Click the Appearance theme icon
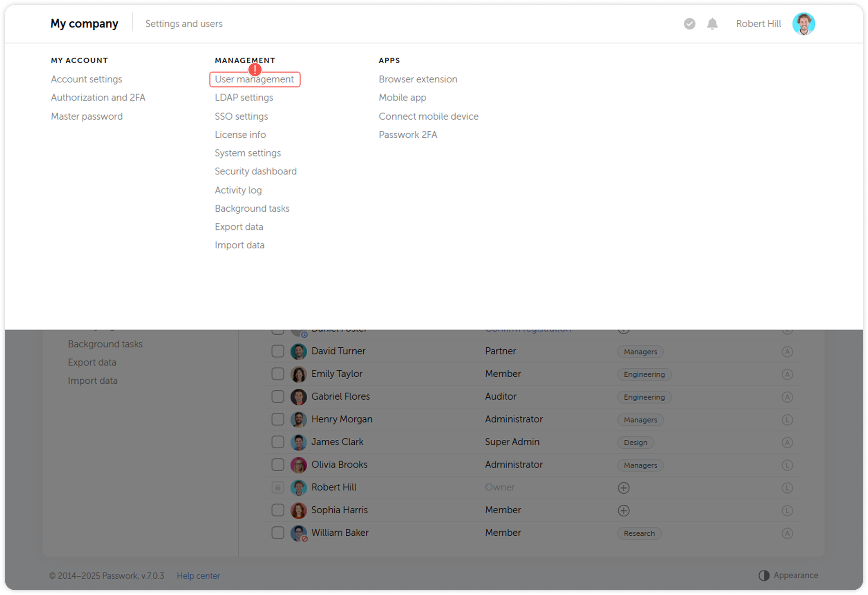 tap(764, 575)
